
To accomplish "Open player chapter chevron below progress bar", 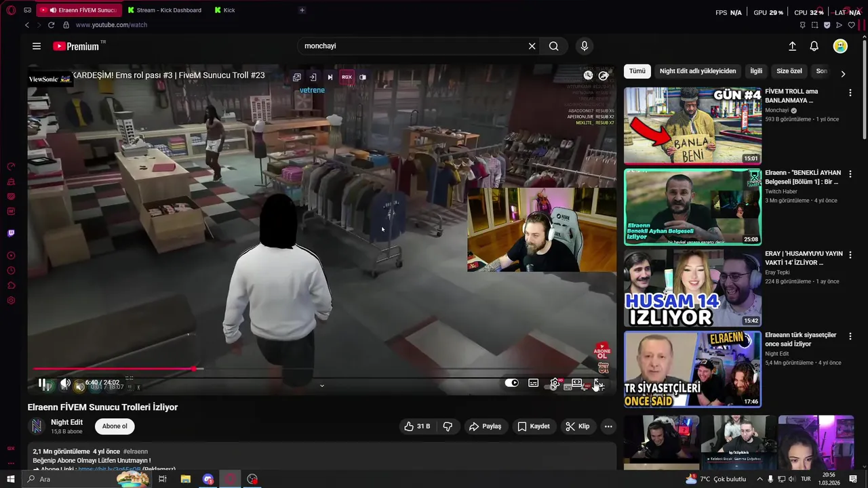I will pos(321,386).
